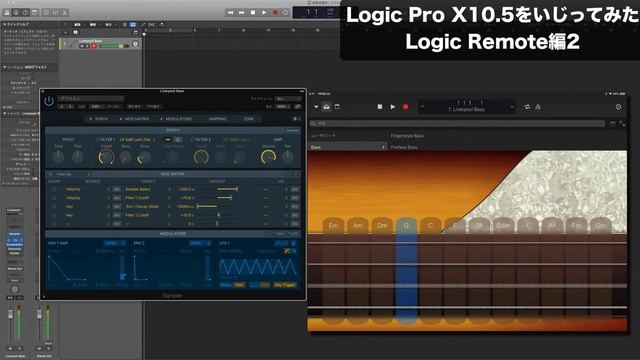Image resolution: width=640 pixels, height=360 pixels.
Task: Rewind in the Logic Pro transport
Action: coord(231,13)
